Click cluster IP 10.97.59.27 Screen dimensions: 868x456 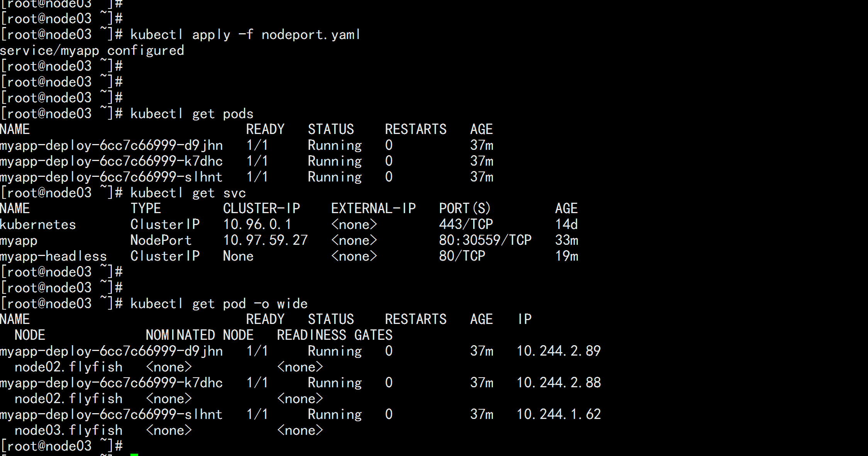(x=265, y=241)
